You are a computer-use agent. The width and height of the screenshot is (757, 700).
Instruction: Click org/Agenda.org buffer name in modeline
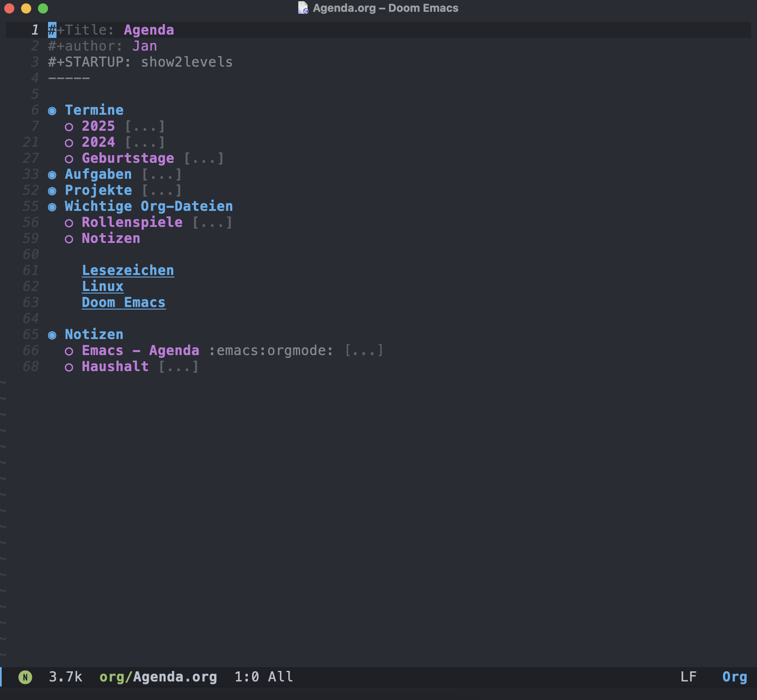(x=158, y=677)
